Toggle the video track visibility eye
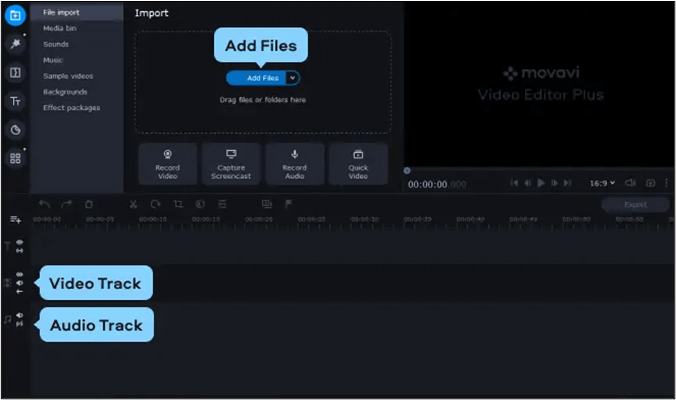This screenshot has width=676, height=400. pos(19,275)
